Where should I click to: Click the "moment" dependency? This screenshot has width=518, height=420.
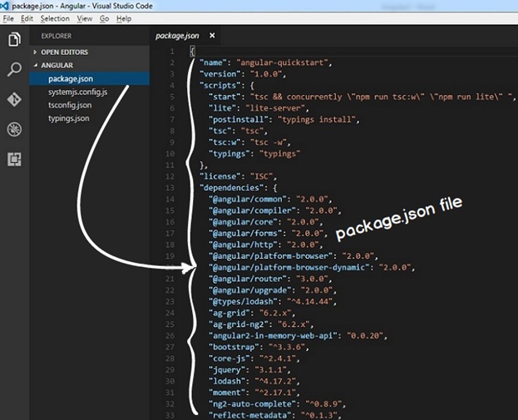pos(227,393)
